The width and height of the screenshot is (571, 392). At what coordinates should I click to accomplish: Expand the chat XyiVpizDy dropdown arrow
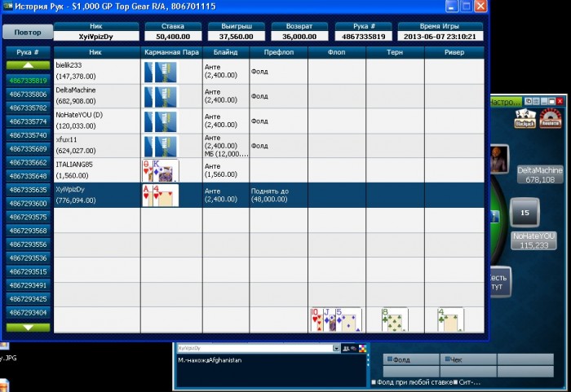(336, 348)
